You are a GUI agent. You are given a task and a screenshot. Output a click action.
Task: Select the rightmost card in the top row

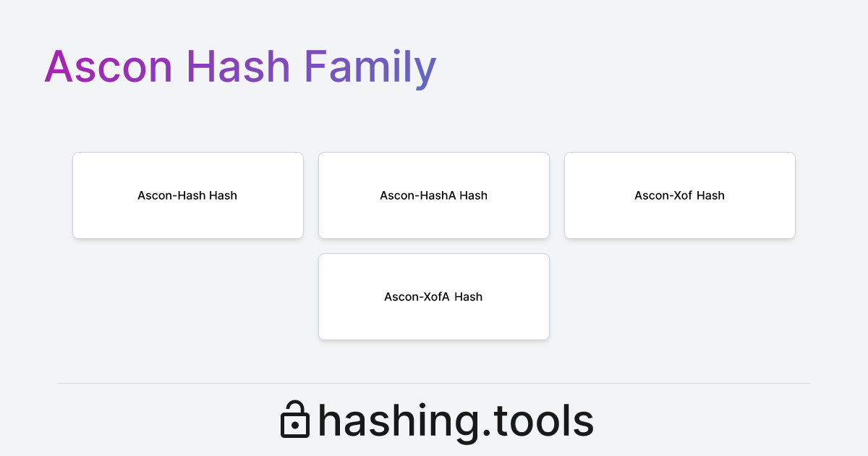point(680,195)
